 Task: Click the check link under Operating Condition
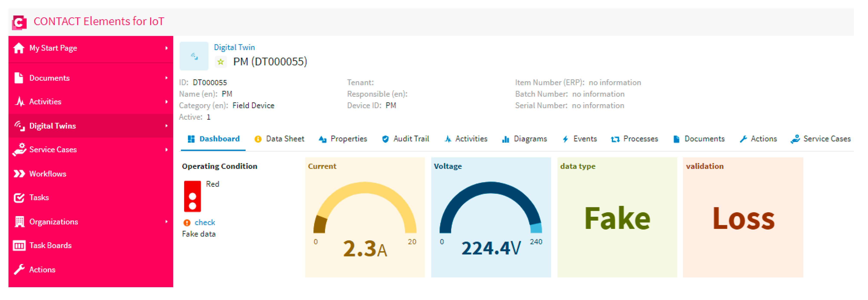205,223
